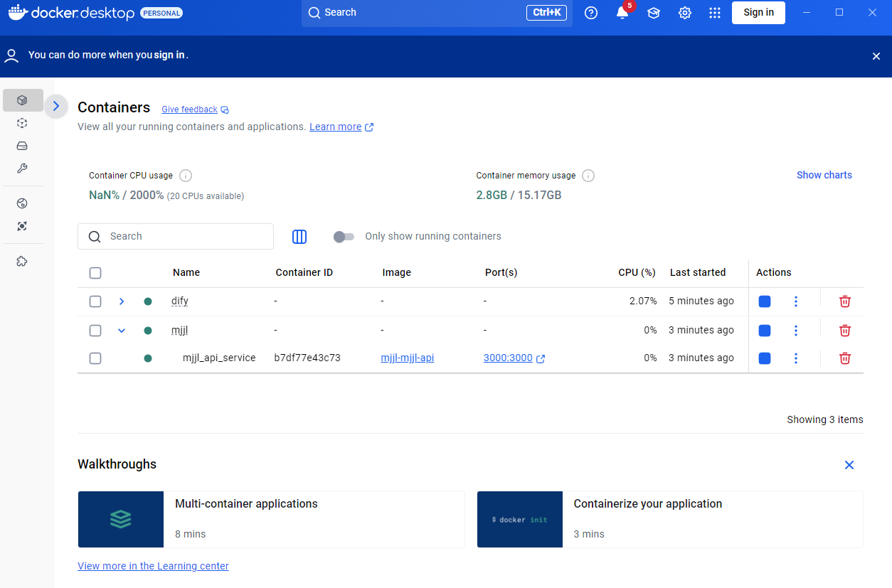Stop the mjjl_api_service container
The image size is (892, 588).
pyautogui.click(x=765, y=358)
